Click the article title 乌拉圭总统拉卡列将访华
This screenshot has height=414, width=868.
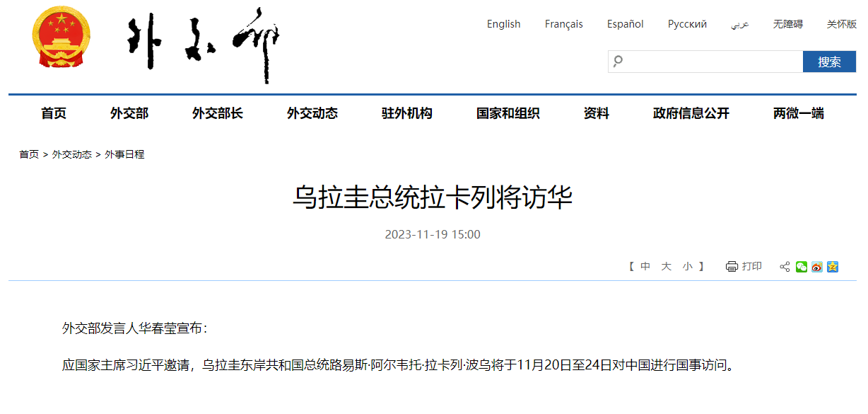[433, 197]
